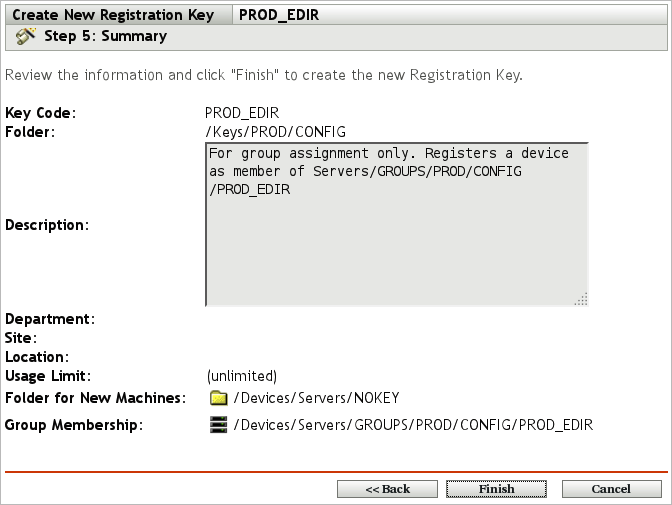Click the Key Code value PROD_EDIR
This screenshot has height=505, width=672.
pyautogui.click(x=240, y=113)
